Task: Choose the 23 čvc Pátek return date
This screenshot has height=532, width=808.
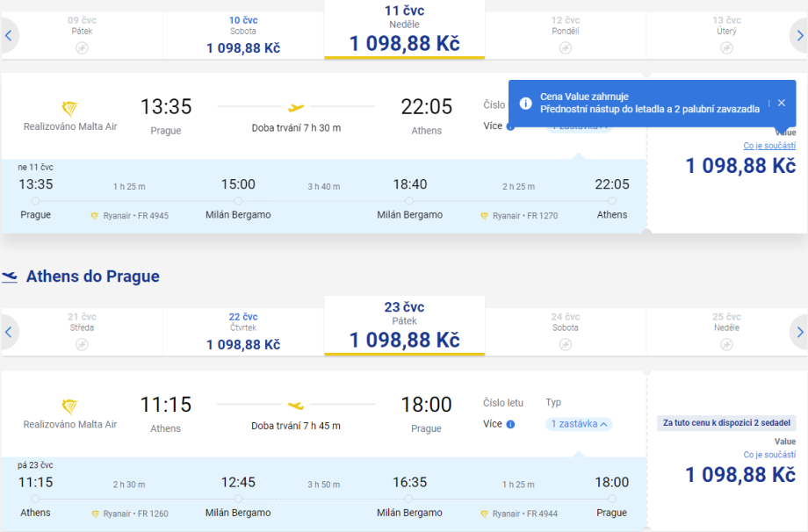Action: pos(404,327)
